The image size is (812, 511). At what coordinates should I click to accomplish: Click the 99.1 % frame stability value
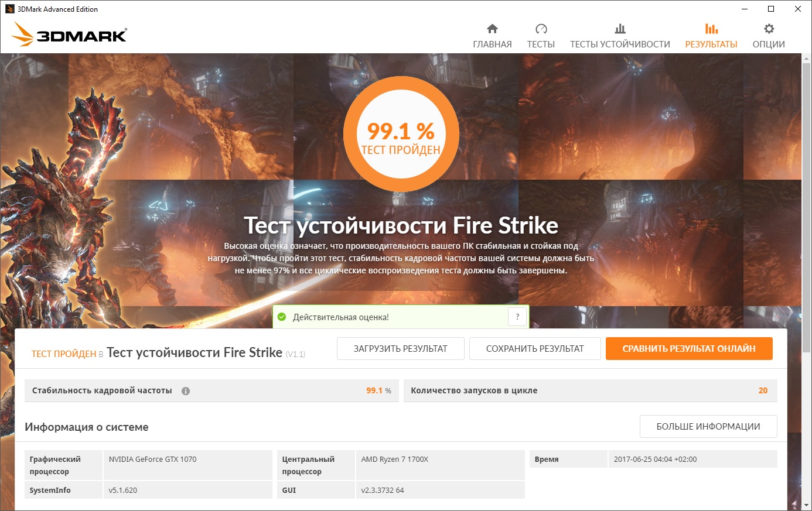[378, 390]
